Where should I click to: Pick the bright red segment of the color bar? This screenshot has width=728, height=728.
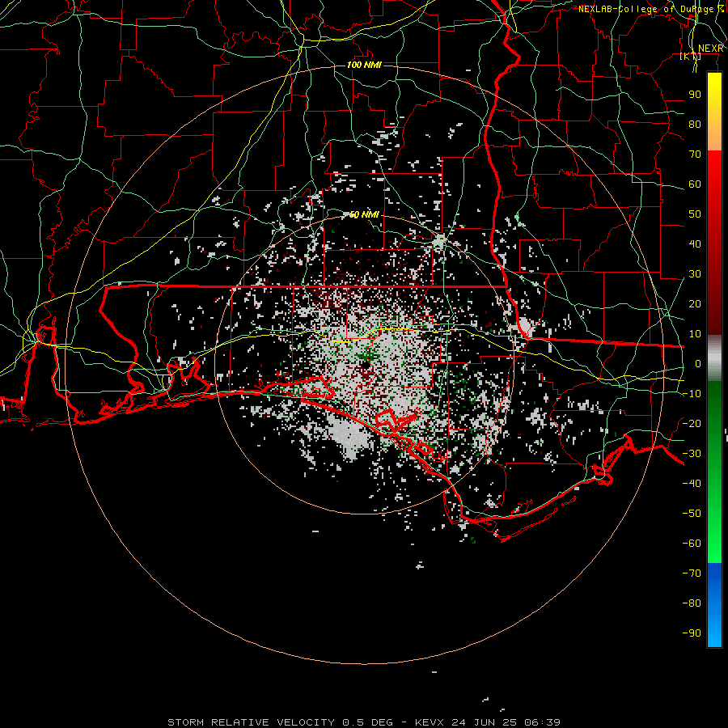[x=714, y=176]
